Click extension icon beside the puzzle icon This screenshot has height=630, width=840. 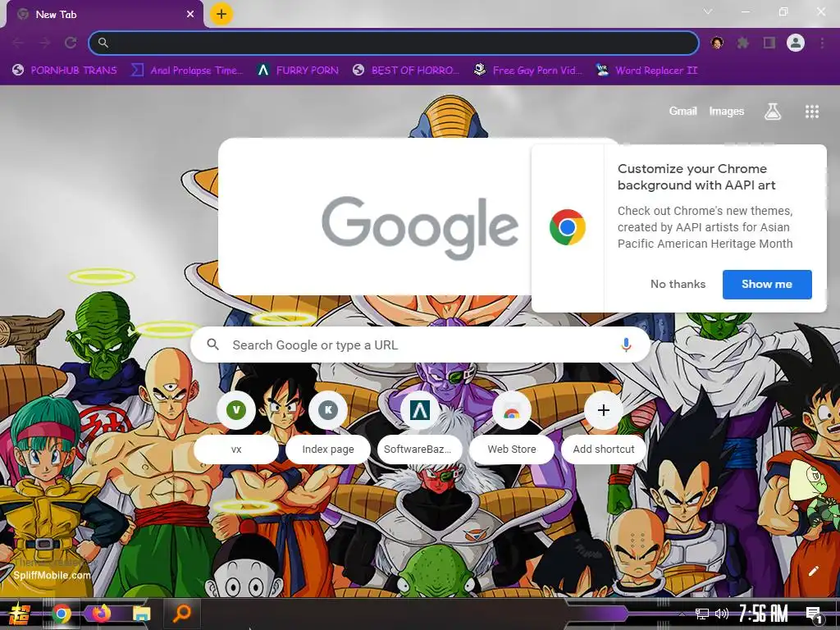tap(717, 43)
